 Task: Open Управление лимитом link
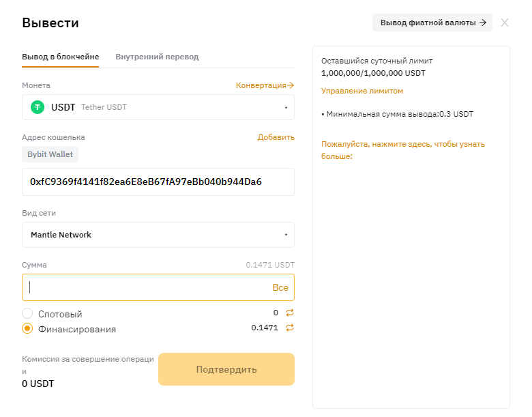click(x=362, y=91)
